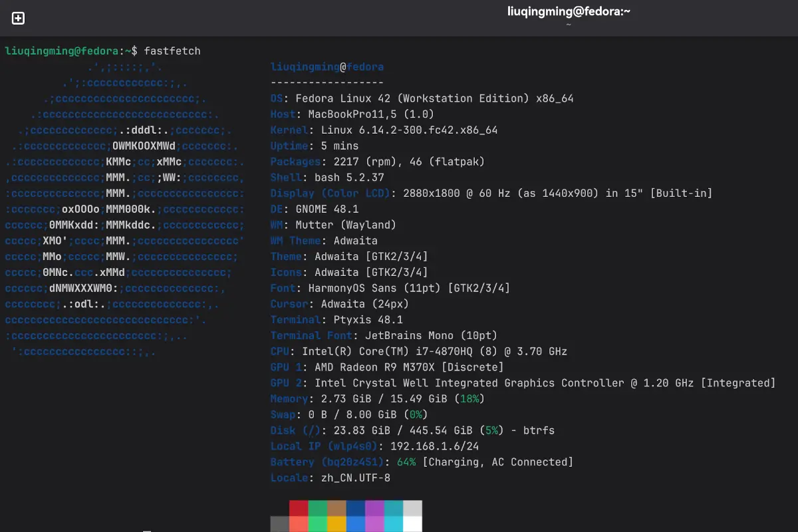This screenshot has height=532, width=798.
Task: Click the liuqingming@fedora window title
Action: pos(568,11)
